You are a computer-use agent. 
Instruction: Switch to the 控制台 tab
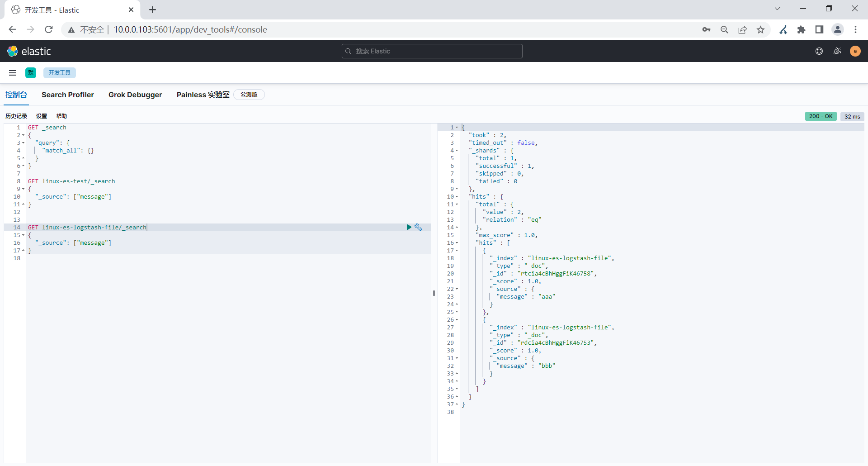(16, 95)
